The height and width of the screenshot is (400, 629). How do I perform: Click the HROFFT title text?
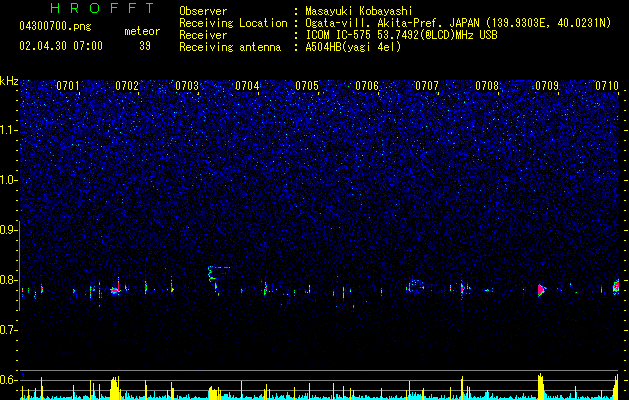pos(102,8)
